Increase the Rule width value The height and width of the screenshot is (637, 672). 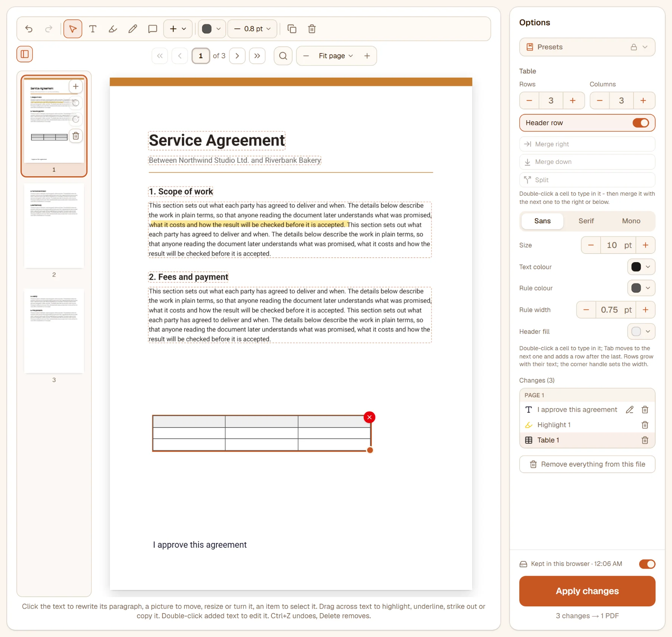(645, 310)
